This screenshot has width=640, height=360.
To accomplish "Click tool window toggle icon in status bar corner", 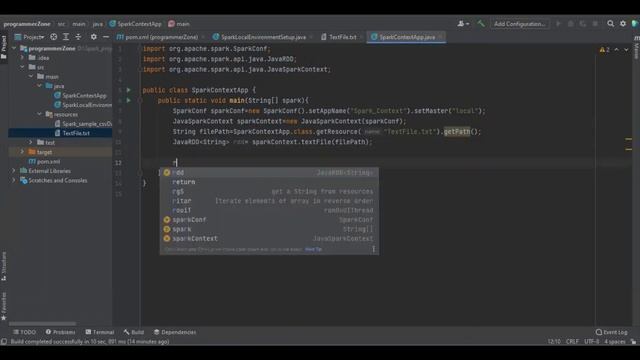I will pos(4,342).
